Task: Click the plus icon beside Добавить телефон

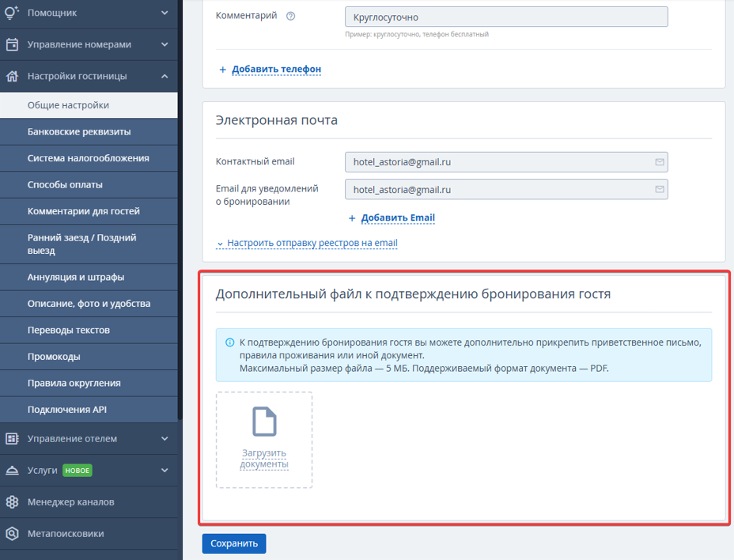Action: click(223, 70)
